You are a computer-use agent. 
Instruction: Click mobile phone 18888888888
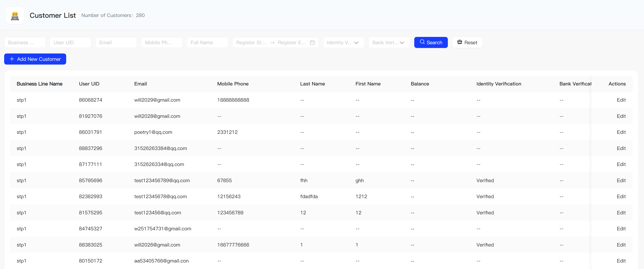point(233,100)
